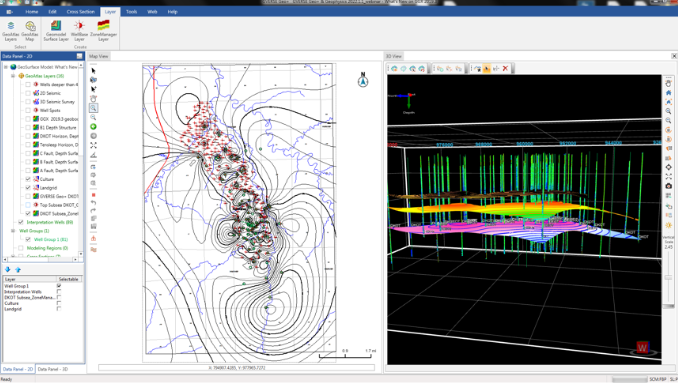Collapse the GeoSurface Model root node
Viewport: 678px width, 383px height.
pos(6,67)
